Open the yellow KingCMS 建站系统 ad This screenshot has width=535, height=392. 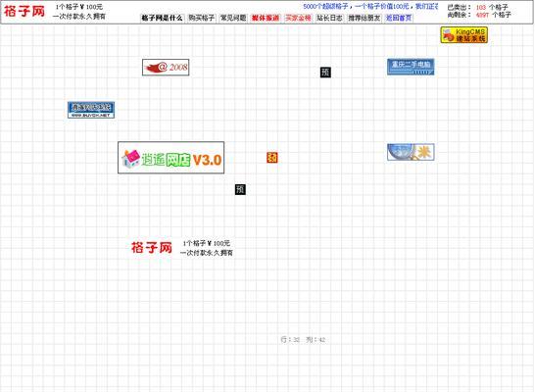click(464, 35)
